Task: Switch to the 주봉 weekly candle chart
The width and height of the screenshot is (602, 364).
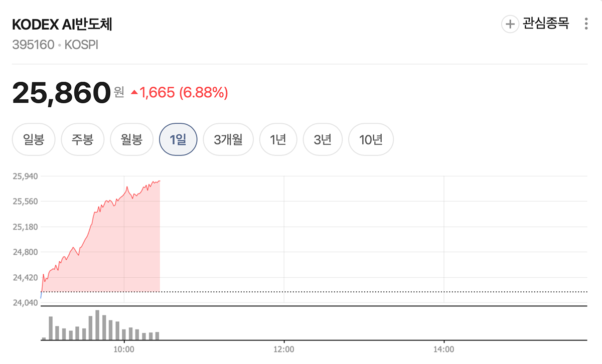Action: point(82,139)
